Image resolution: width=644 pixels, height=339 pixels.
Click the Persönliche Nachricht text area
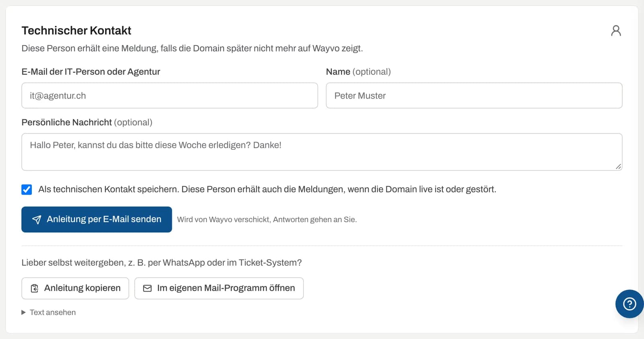pos(322,152)
